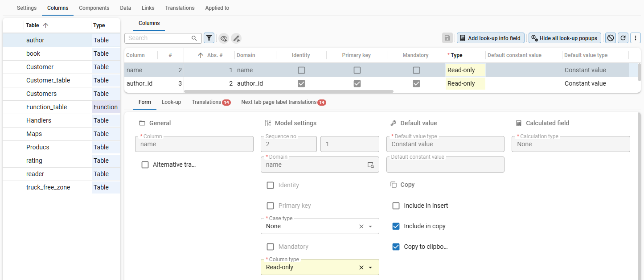Open the Domain look-up icon in form

pyautogui.click(x=370, y=165)
